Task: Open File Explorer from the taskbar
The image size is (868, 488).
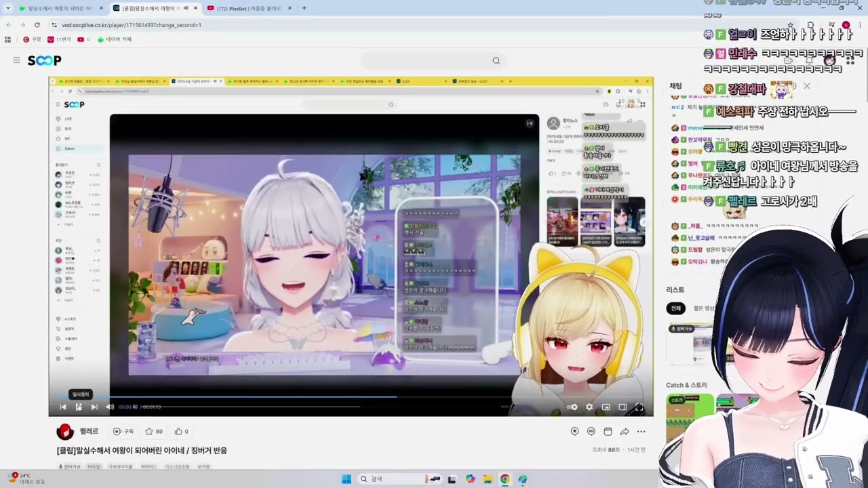Action: pos(488,479)
